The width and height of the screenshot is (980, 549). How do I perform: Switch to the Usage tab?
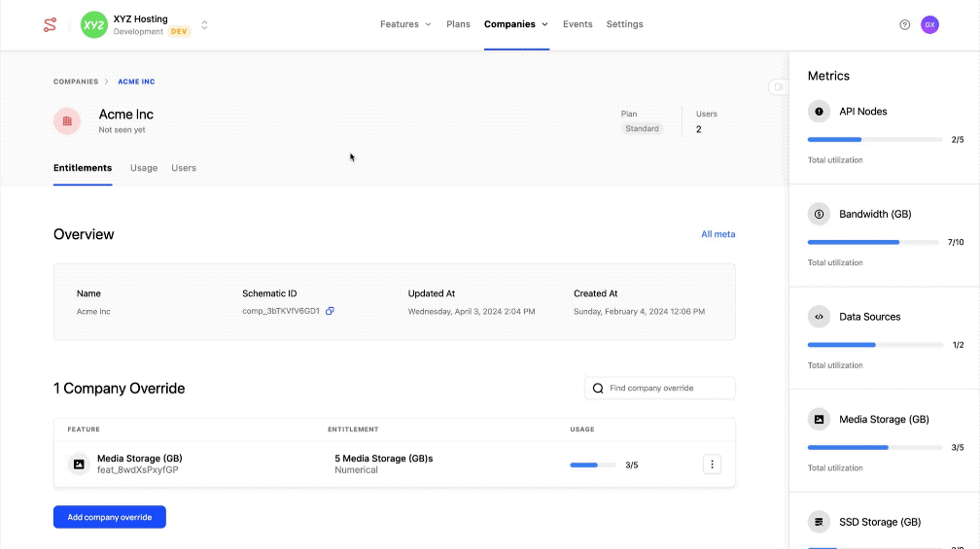[x=144, y=168]
